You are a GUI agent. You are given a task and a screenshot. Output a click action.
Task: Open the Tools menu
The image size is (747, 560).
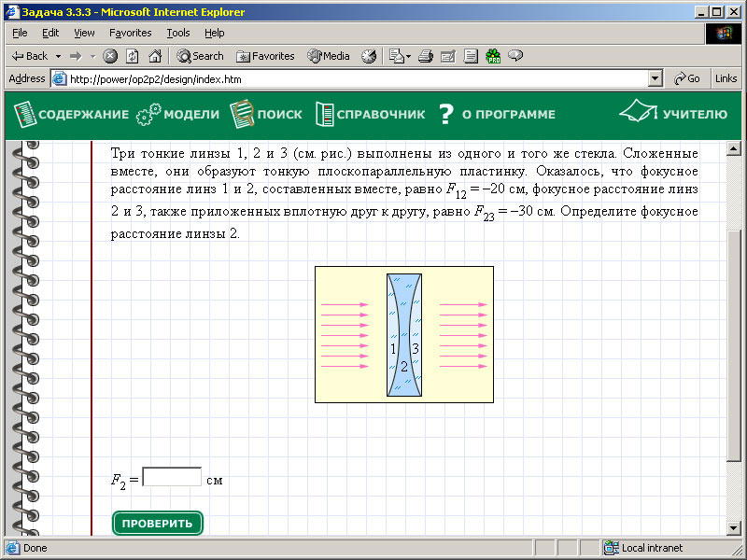pyautogui.click(x=178, y=33)
